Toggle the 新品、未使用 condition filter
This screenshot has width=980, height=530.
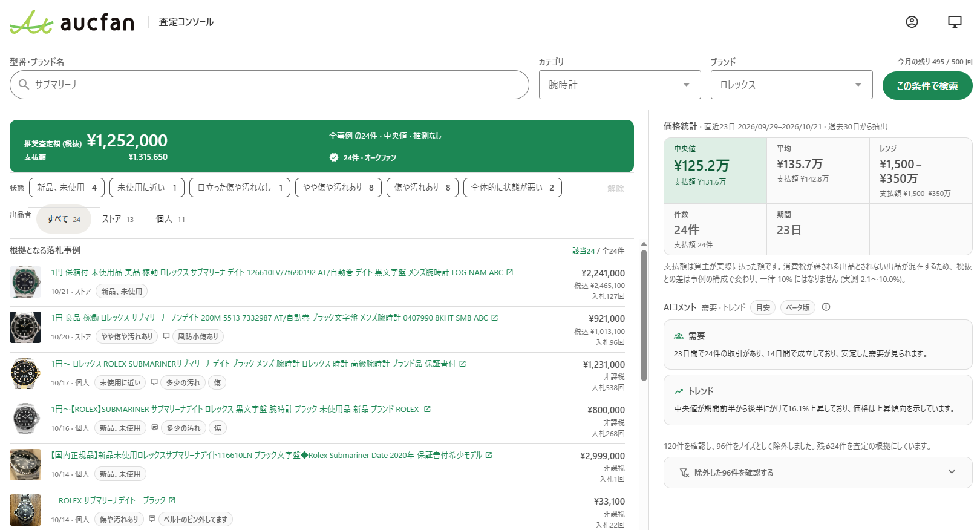pos(67,188)
